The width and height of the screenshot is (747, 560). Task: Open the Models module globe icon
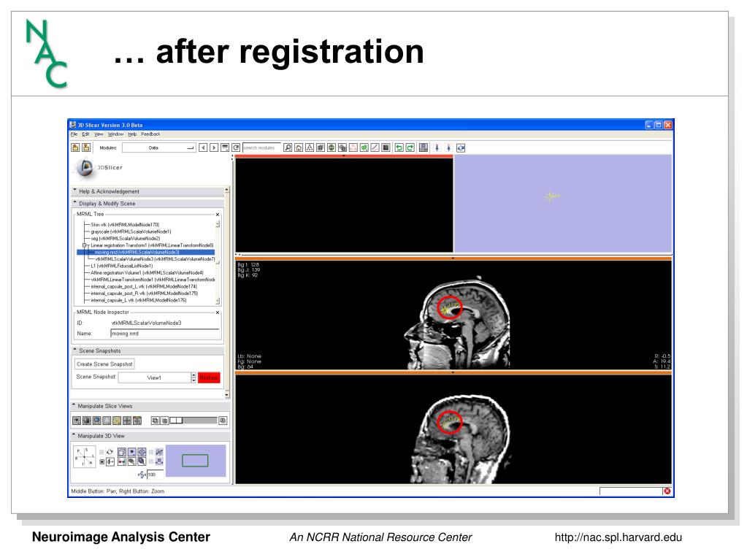pyautogui.click(x=332, y=147)
